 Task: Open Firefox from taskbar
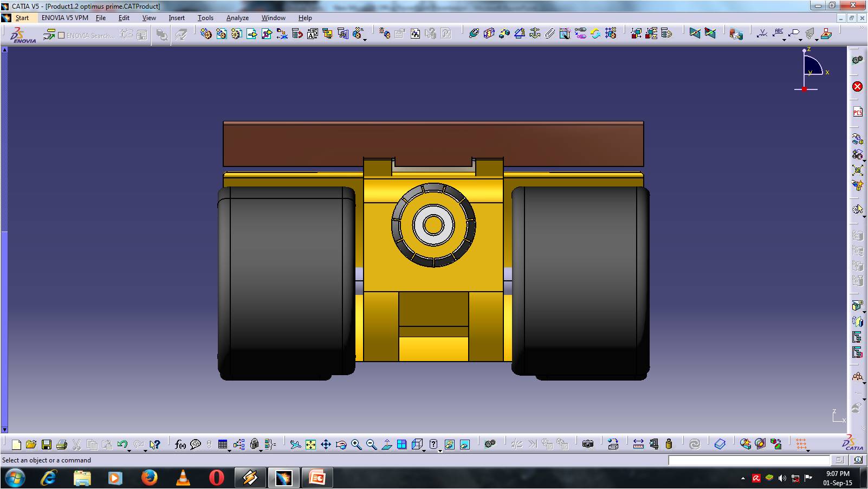coord(149,478)
